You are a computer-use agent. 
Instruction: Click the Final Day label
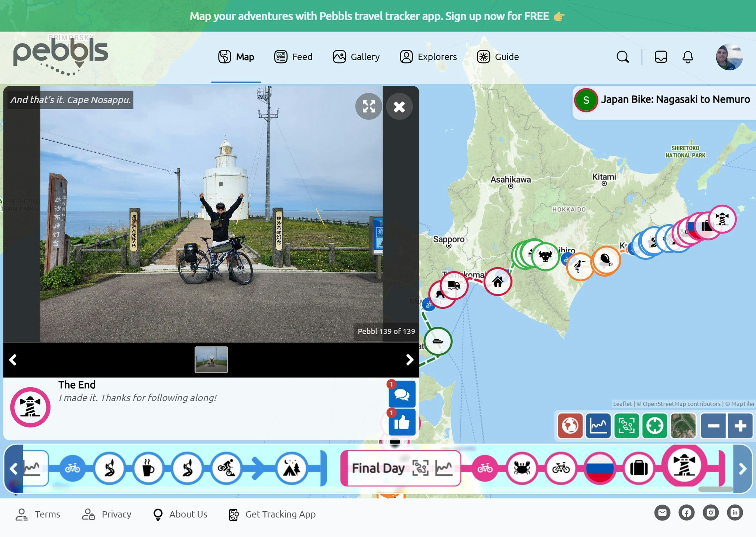pos(378,468)
